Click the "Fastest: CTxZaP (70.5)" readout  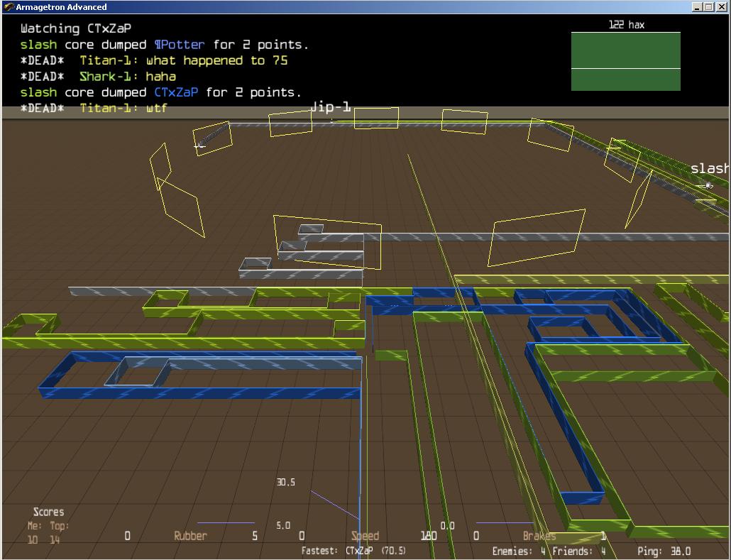click(x=353, y=551)
